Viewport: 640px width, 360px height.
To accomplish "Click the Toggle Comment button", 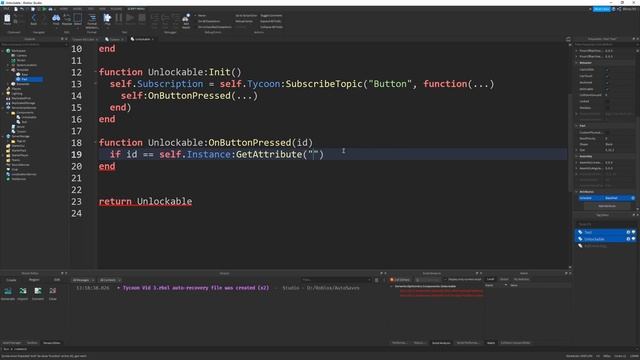I will tap(271, 16).
